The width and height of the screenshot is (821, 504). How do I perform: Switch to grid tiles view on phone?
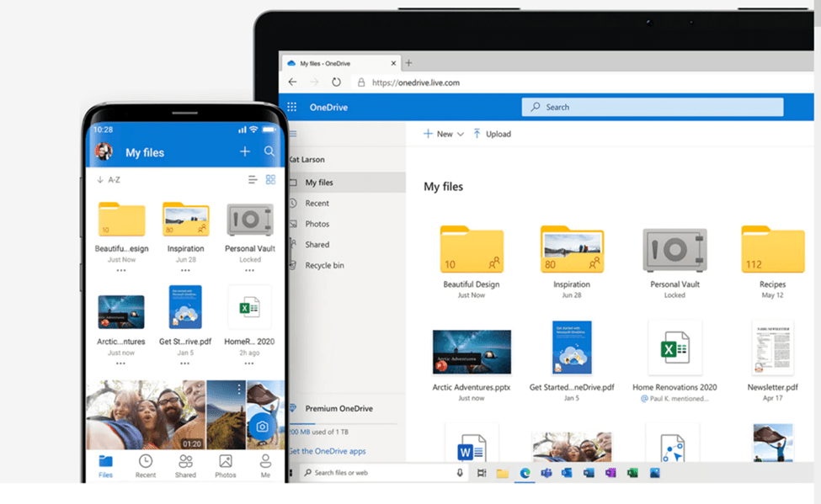270,179
